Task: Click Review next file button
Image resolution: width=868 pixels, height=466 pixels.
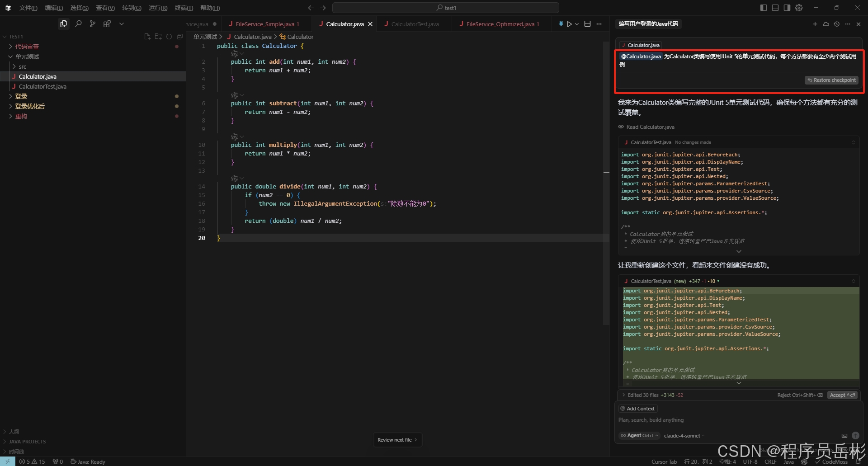Action: 397,440
